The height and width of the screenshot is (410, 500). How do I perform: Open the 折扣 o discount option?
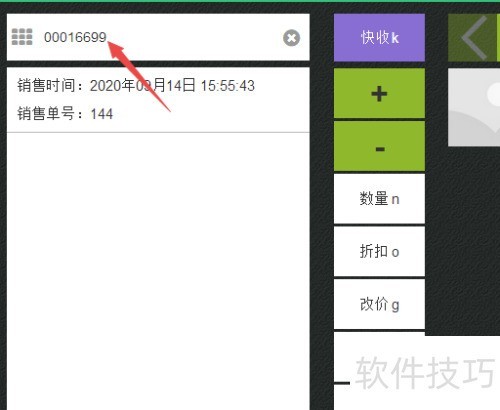379,251
